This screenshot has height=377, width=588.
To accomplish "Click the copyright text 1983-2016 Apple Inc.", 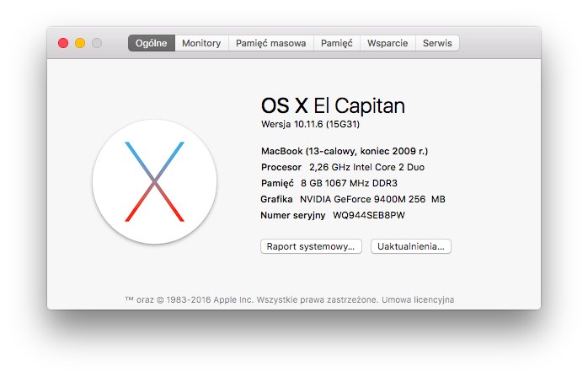I will pyautogui.click(x=210, y=300).
